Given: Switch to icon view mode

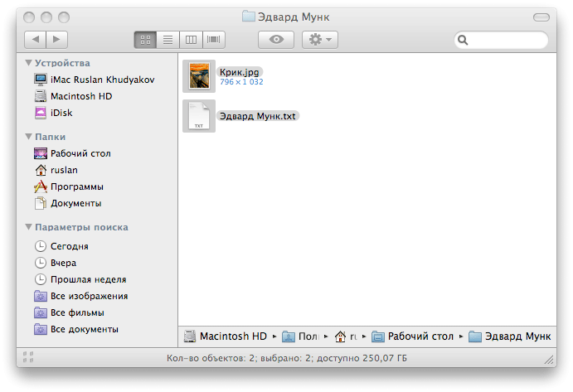Looking at the screenshot, I should (x=144, y=39).
